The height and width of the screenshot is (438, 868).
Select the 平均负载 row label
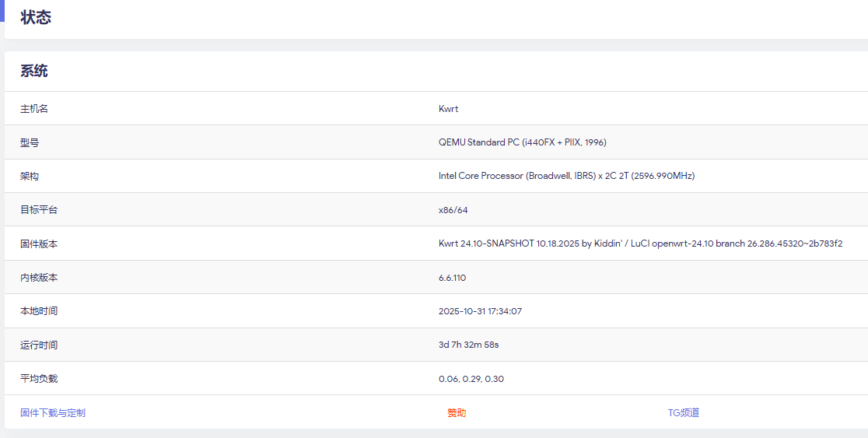pyautogui.click(x=39, y=379)
